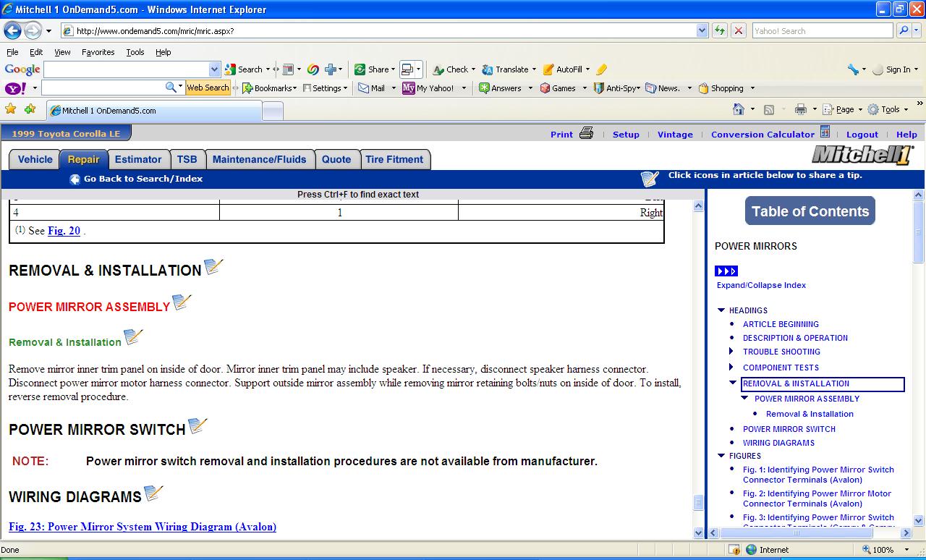This screenshot has width=926, height=560.
Task: Click the Print icon in IE command bar
Action: click(801, 109)
